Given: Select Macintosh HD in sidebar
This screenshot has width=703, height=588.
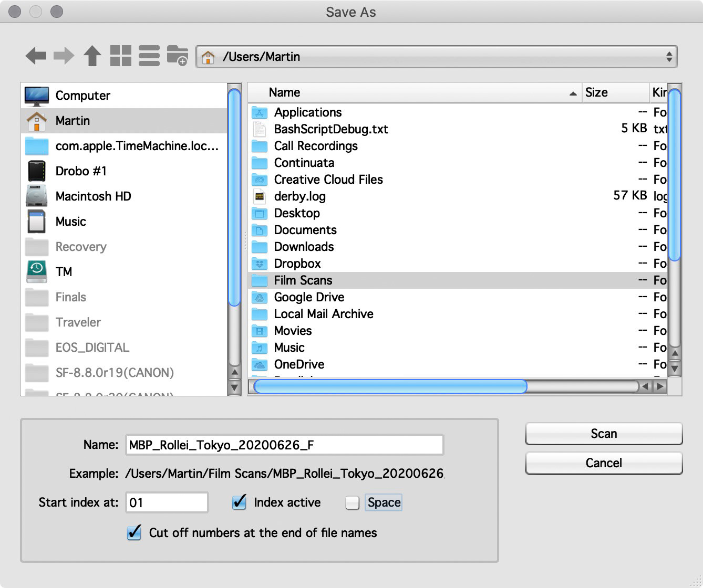Looking at the screenshot, I should click(x=93, y=196).
